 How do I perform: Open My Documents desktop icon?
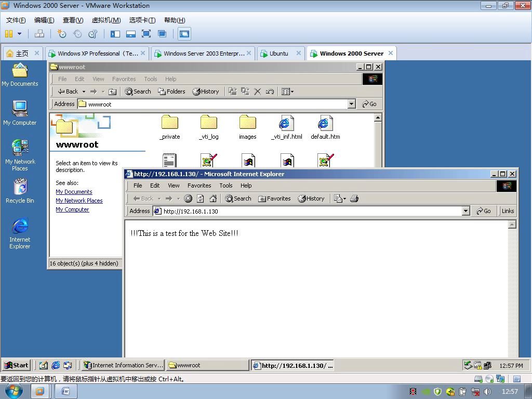click(20, 75)
